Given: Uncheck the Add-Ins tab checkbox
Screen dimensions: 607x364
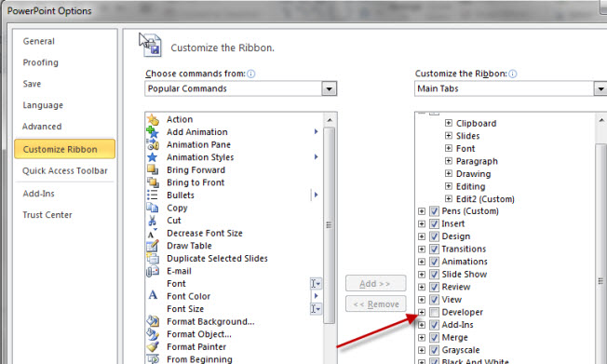Looking at the screenshot, I should coord(434,325).
